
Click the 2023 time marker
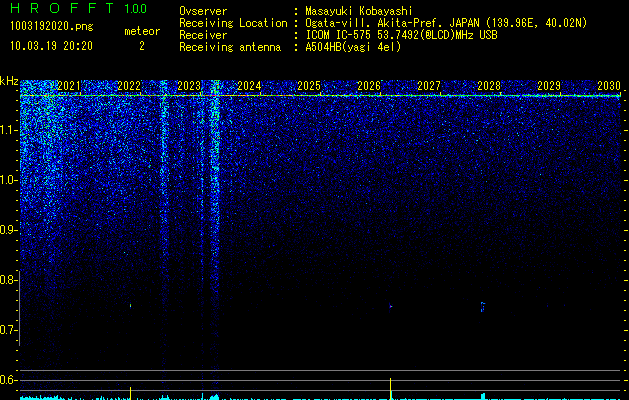tap(189, 85)
